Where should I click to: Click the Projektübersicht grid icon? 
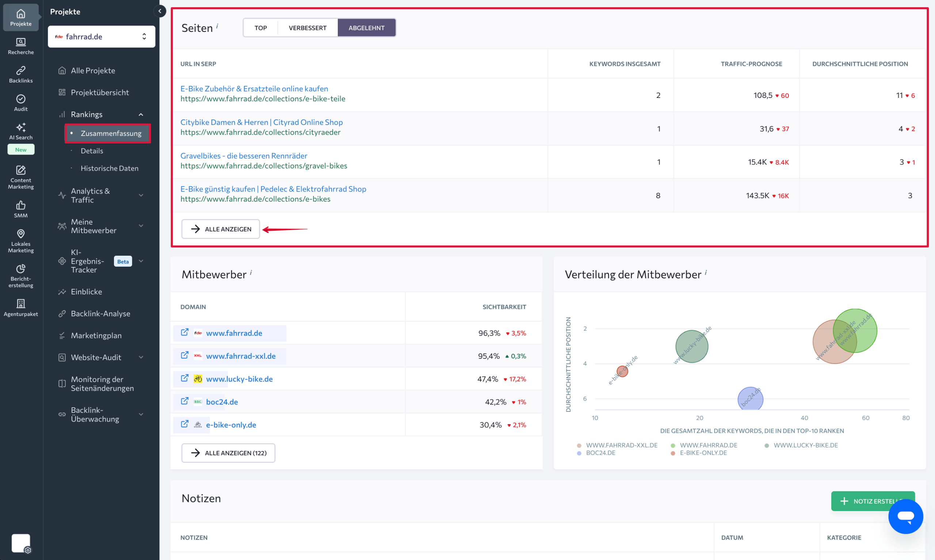coord(62,92)
